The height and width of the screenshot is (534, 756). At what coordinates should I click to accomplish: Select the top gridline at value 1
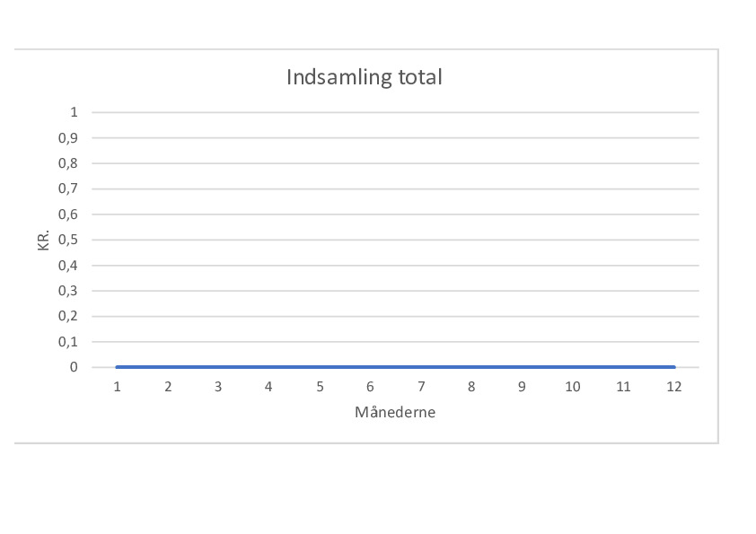tap(395, 112)
